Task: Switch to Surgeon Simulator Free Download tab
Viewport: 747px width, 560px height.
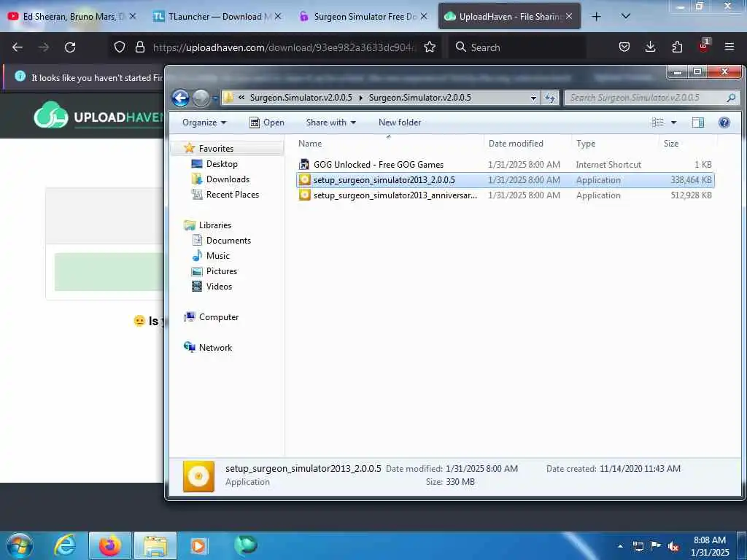Action: (363, 16)
